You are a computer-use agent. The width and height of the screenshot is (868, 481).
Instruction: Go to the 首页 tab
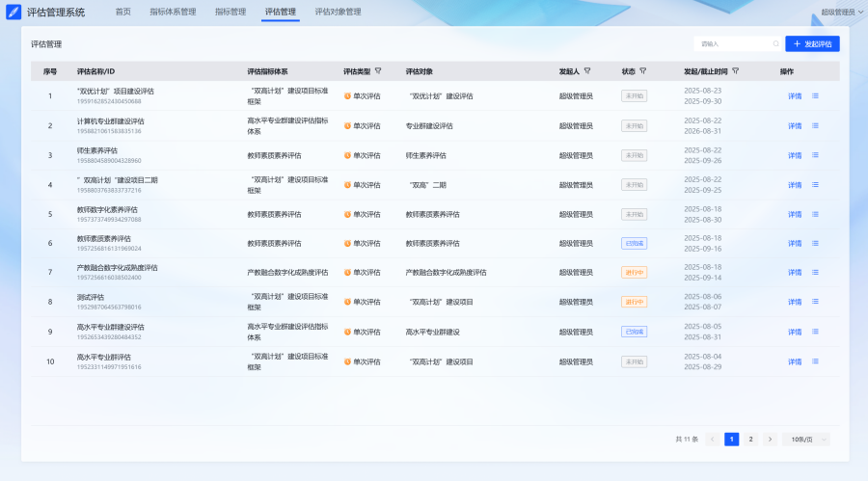coord(122,13)
